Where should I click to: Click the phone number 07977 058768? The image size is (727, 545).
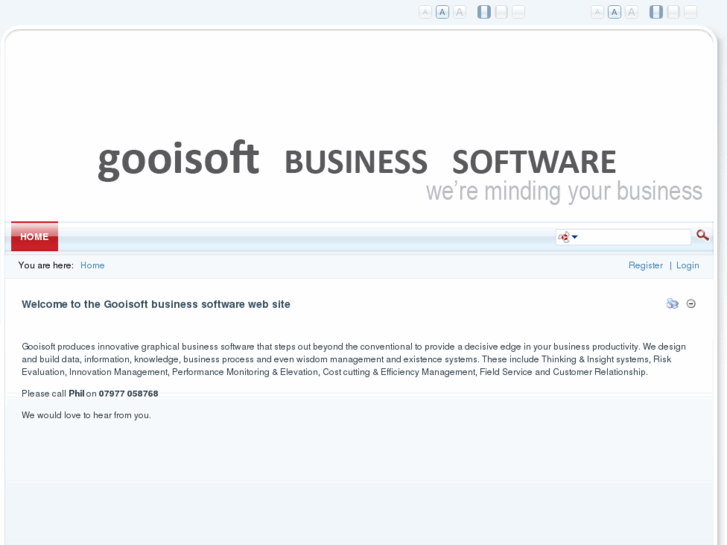click(128, 393)
